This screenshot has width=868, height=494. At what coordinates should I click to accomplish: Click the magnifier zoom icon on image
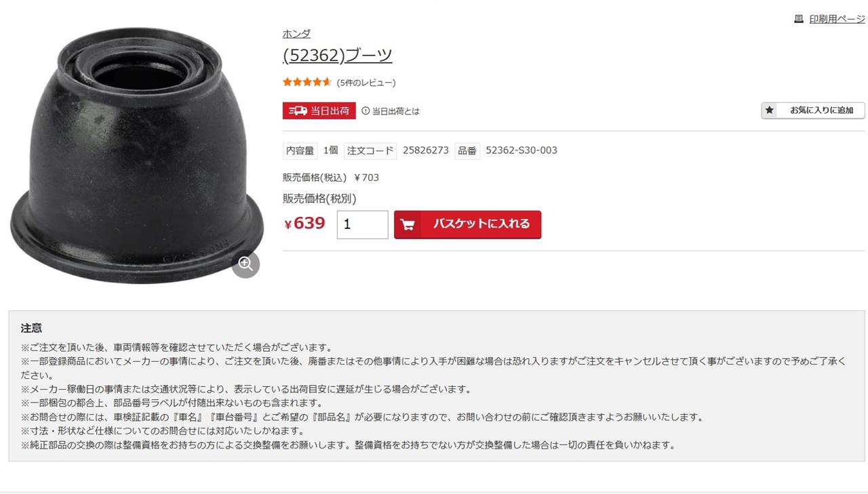(245, 264)
